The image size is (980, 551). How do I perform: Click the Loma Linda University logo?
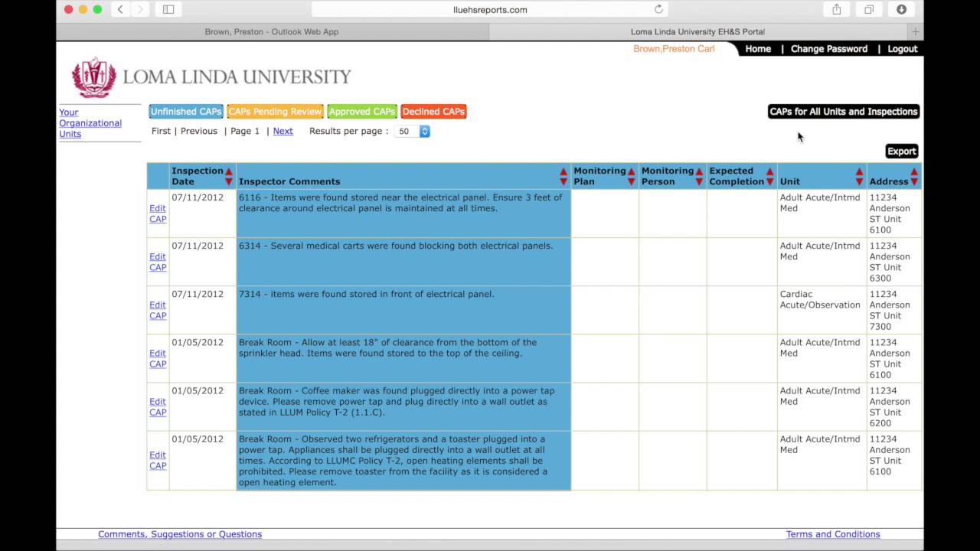tap(211, 77)
